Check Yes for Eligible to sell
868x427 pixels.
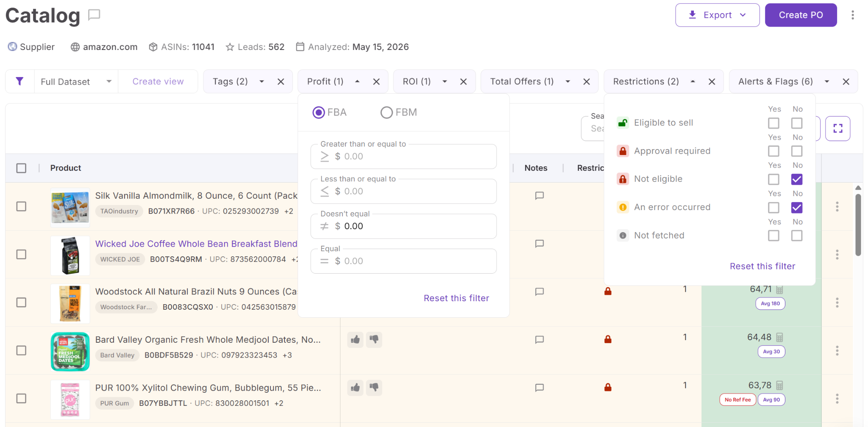[773, 123]
